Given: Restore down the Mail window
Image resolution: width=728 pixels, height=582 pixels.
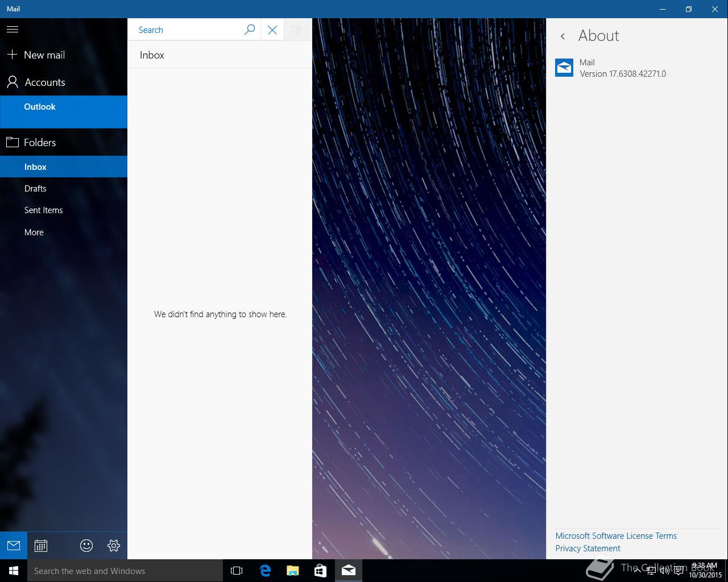Looking at the screenshot, I should tap(689, 9).
